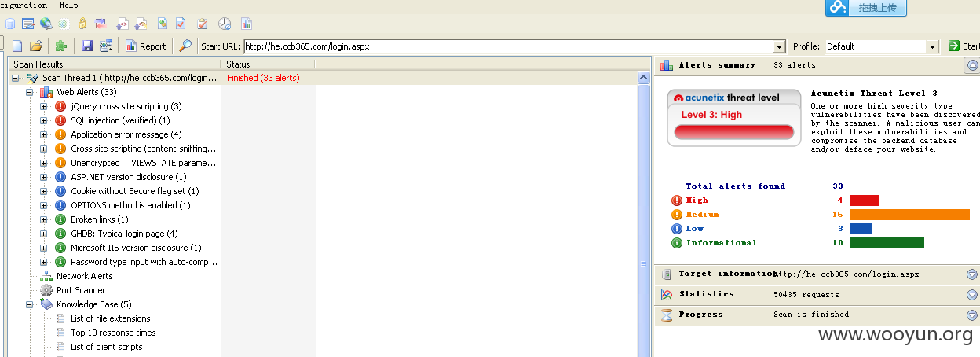Open the pink arrows HTTP tool icon
980x357 pixels.
click(x=101, y=24)
